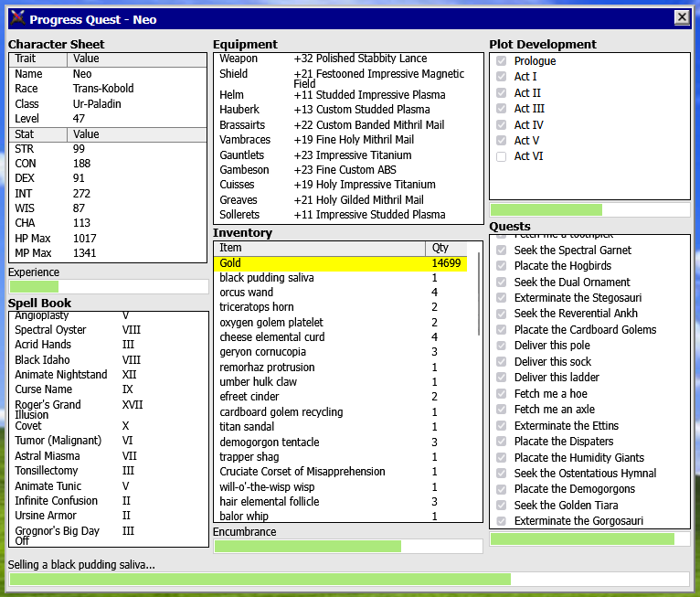Select the Gauntlets equipment row
Image resolution: width=700 pixels, height=597 pixels.
pyautogui.click(x=348, y=155)
